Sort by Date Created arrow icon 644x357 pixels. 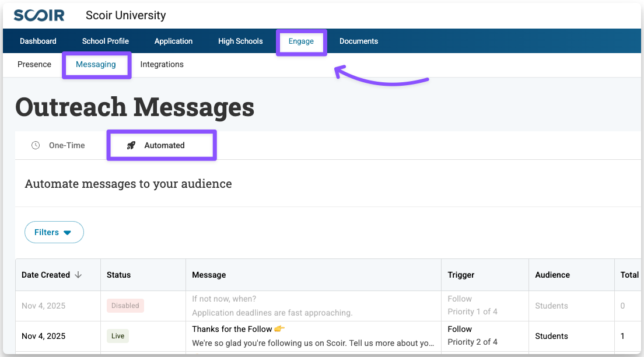[x=79, y=275]
